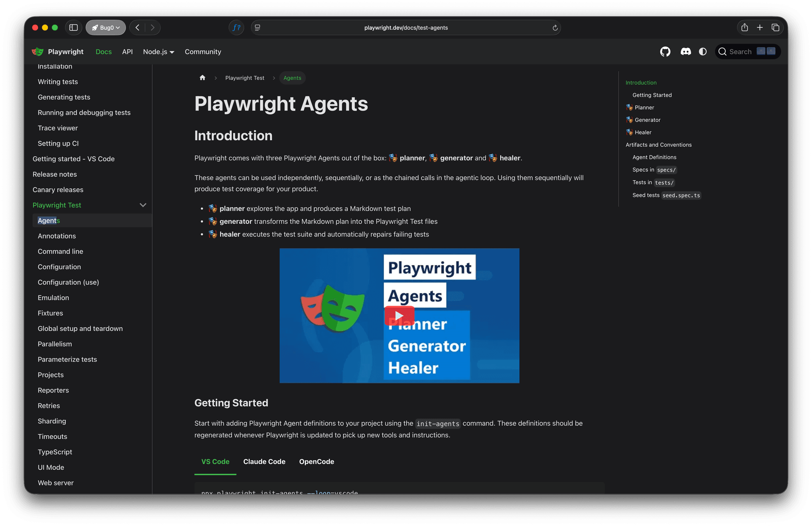
Task: Collapse the Playwright Test sidebar section
Action: [x=143, y=205]
